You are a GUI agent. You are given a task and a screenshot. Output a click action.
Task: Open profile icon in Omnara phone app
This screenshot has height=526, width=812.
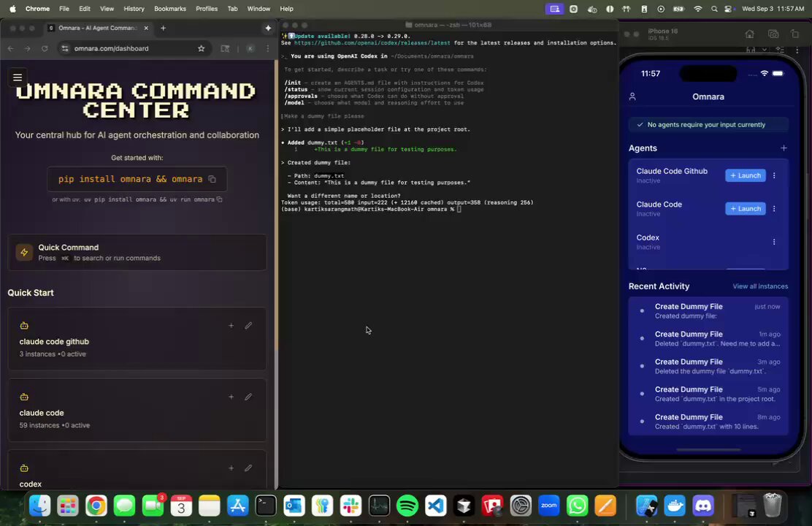[x=632, y=97]
